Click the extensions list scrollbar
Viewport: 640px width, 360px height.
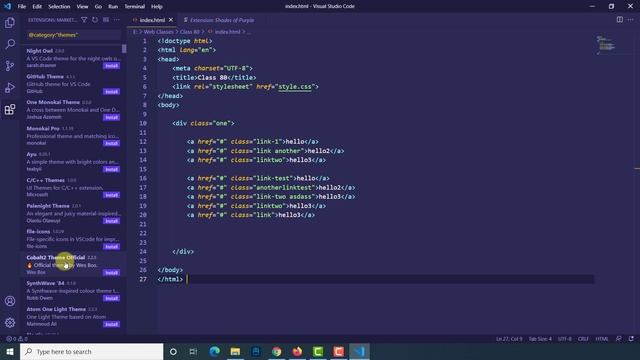click(x=124, y=48)
